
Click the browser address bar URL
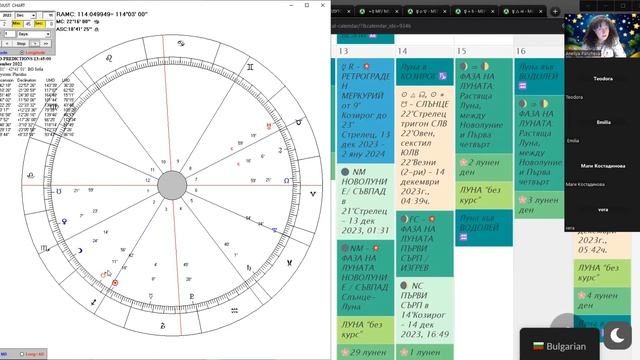(371, 26)
